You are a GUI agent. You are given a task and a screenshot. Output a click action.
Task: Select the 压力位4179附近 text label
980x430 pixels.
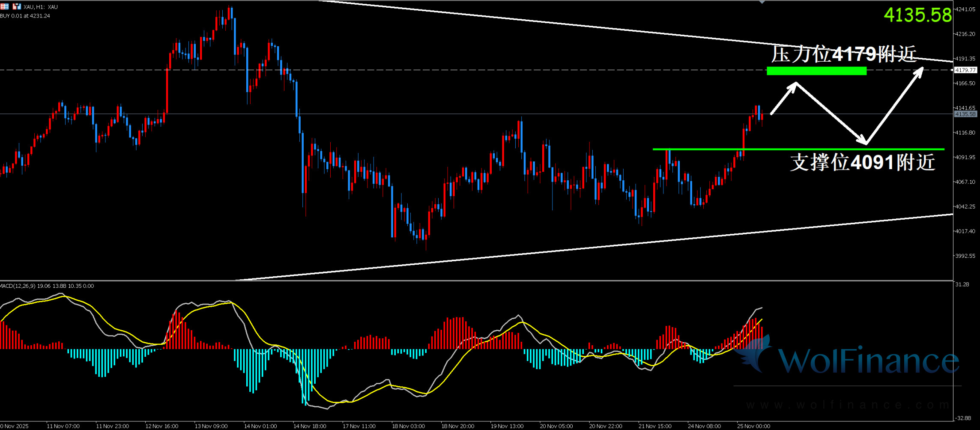pos(843,54)
